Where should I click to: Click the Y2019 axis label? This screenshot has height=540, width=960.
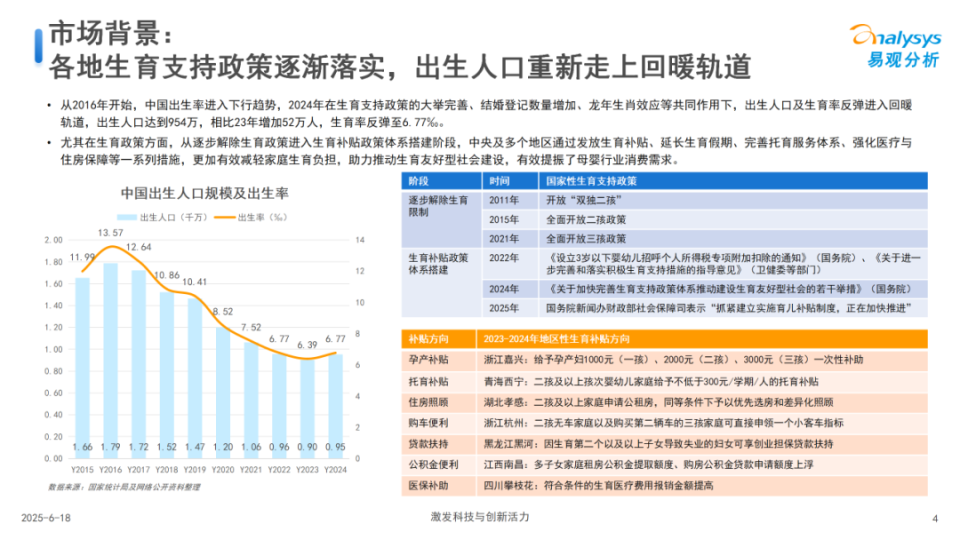195,470
